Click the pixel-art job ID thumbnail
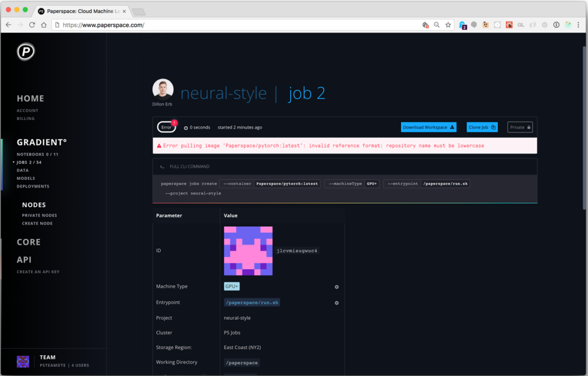 tap(248, 250)
